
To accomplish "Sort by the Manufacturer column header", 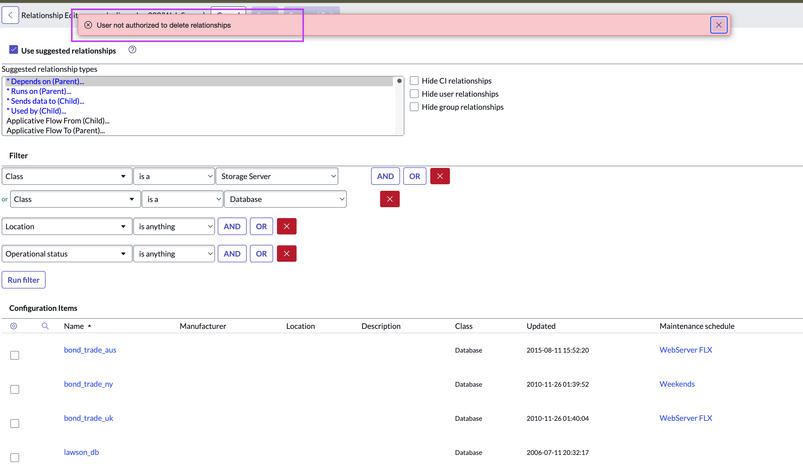I will [203, 326].
